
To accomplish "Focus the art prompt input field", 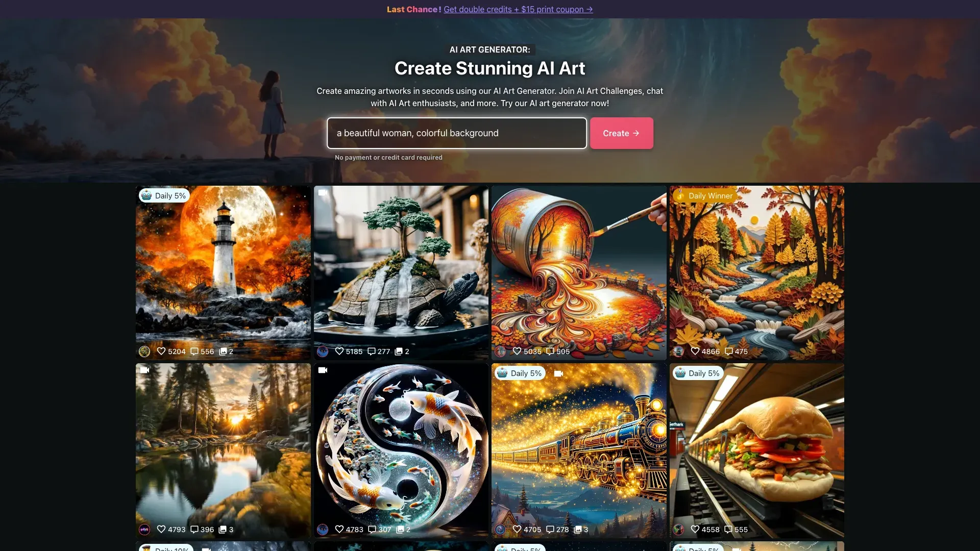I will click(457, 133).
